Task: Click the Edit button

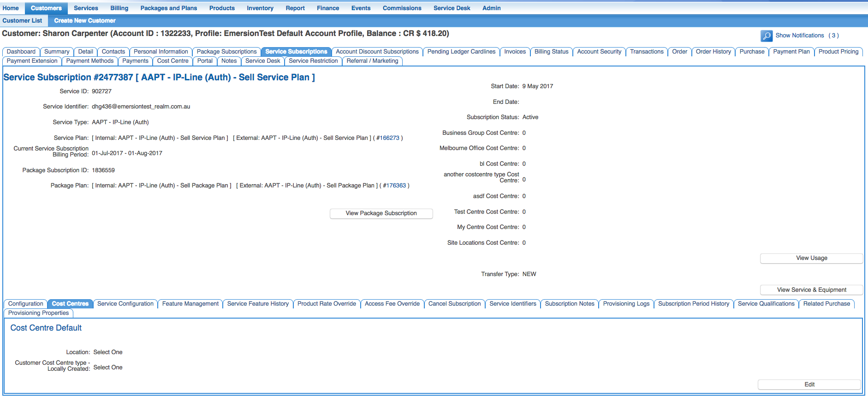Action: pyautogui.click(x=809, y=385)
